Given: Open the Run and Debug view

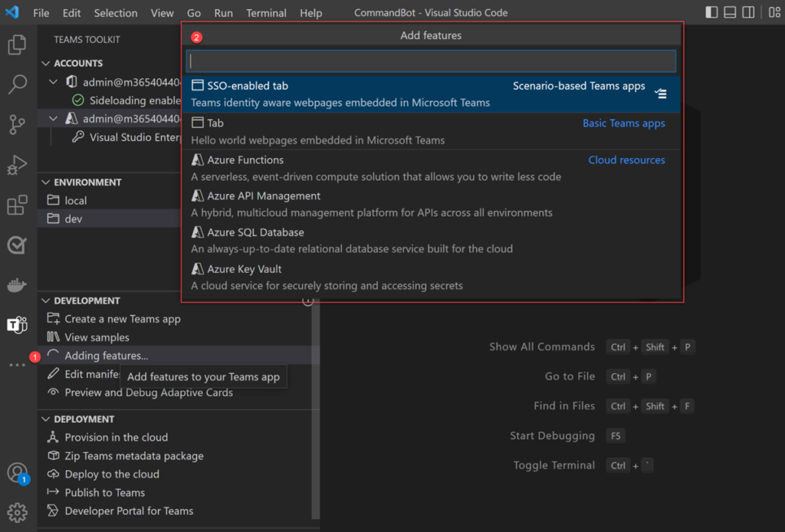Looking at the screenshot, I should tap(17, 165).
